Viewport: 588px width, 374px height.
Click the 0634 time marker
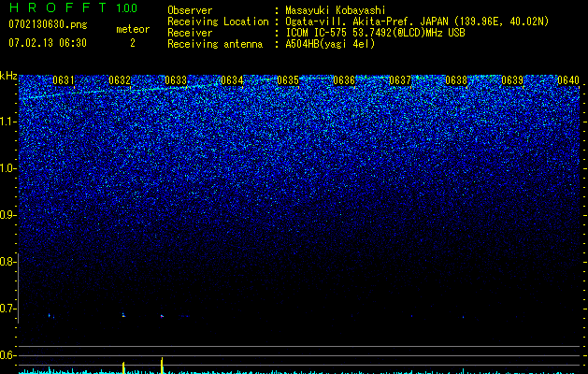coord(232,80)
